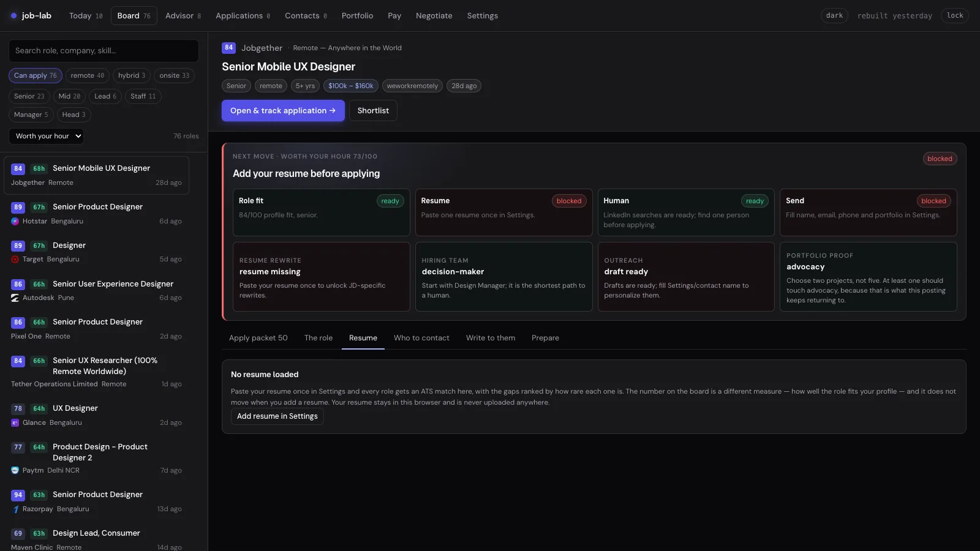Viewport: 980px width, 551px height.
Task: Open the Portfolio proof advocacy card
Action: [x=869, y=277]
